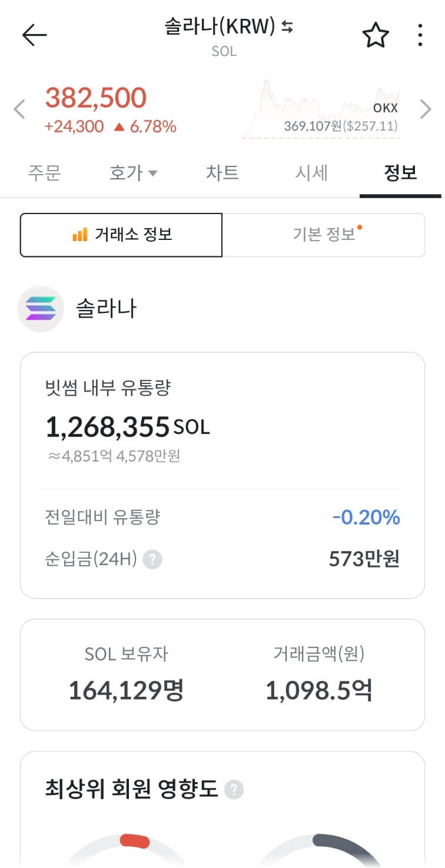The image size is (445, 868).
Task: Open the three-dot more options menu
Action: [420, 35]
